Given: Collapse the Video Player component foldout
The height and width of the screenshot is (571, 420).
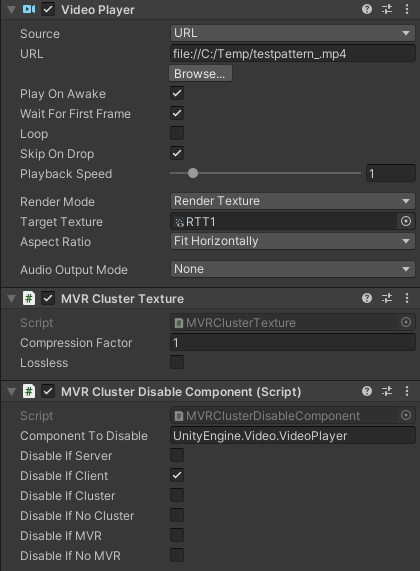Looking at the screenshot, I should coord(11,9).
